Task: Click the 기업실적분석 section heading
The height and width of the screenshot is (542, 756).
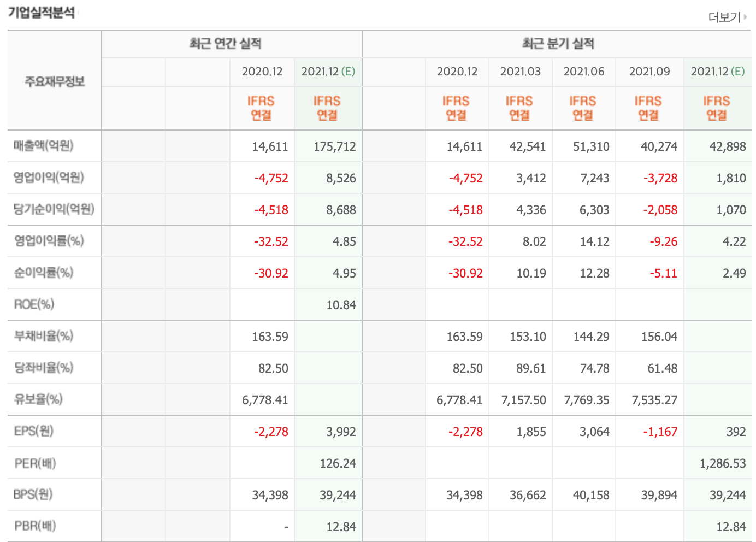Action: [42, 13]
